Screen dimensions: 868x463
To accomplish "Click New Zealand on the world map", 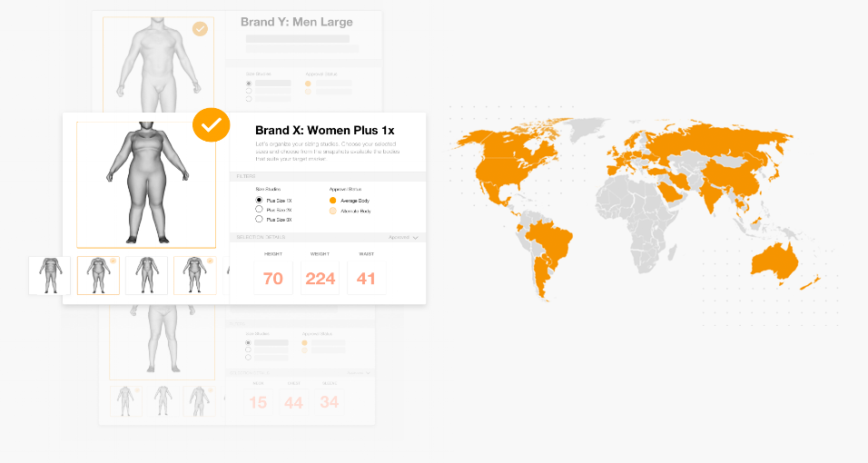I will (x=811, y=282).
